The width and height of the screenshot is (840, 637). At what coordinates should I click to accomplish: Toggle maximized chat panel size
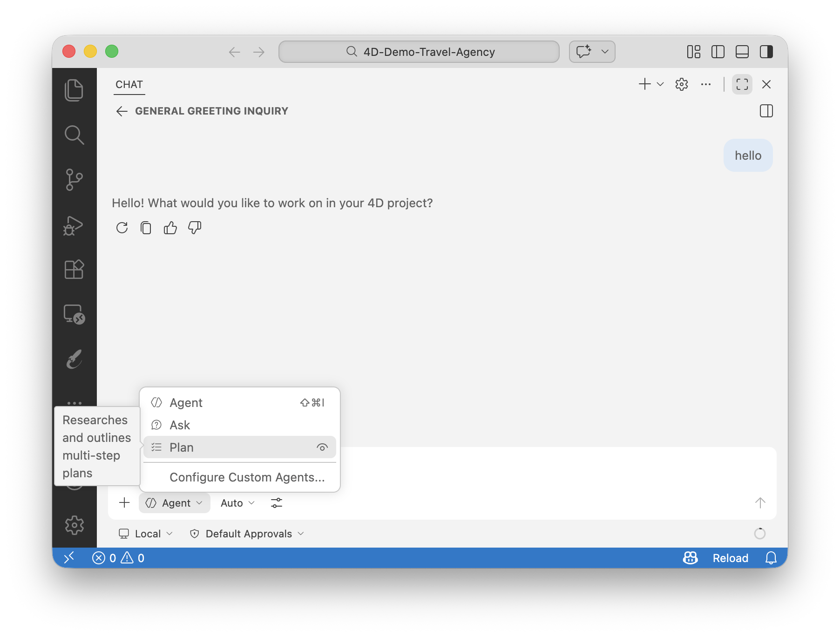click(x=742, y=84)
